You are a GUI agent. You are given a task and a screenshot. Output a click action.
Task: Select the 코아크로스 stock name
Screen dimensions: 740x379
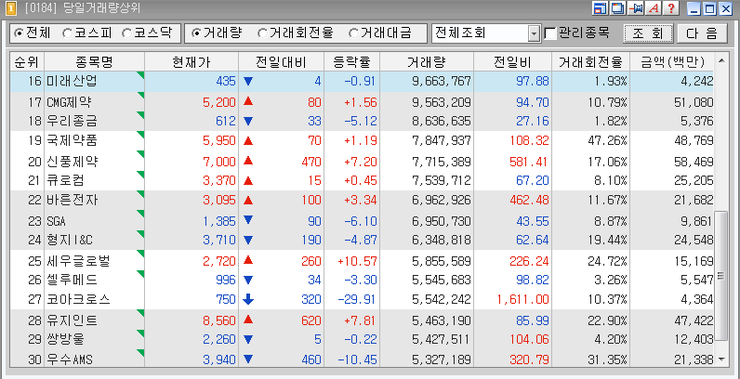78,300
